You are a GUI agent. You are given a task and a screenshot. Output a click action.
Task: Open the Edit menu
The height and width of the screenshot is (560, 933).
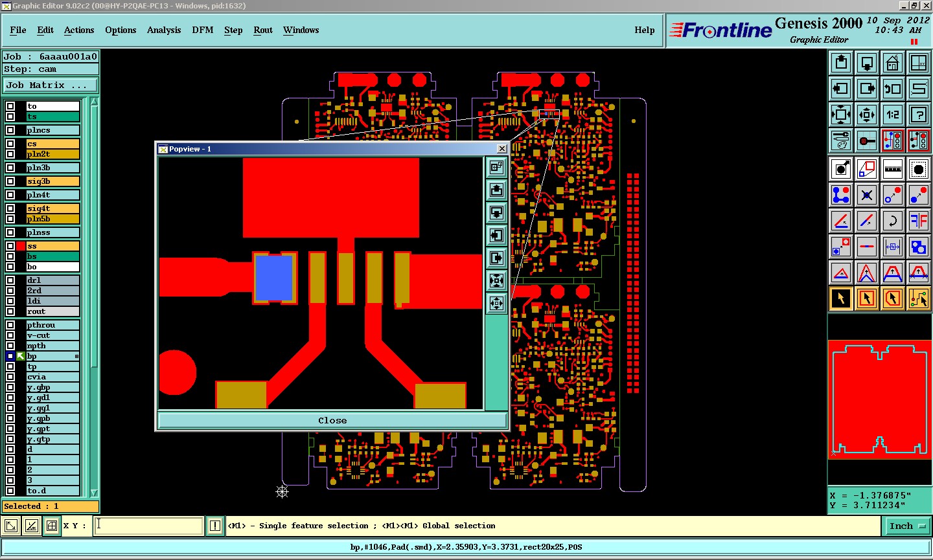click(x=45, y=30)
